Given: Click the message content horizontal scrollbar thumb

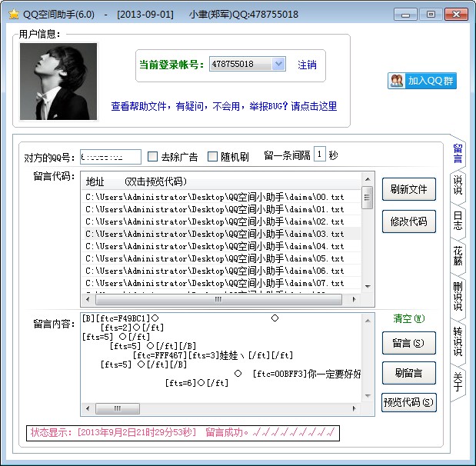Looking at the screenshot, I should click(118, 408).
